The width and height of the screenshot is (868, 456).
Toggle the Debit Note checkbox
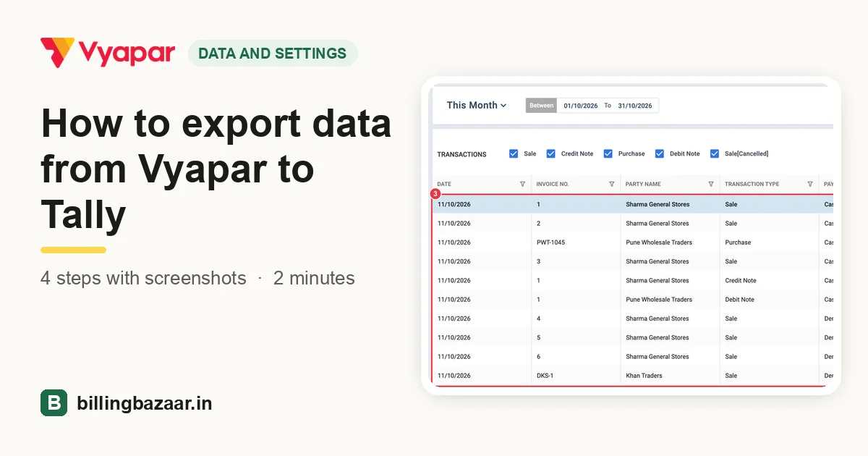(x=660, y=153)
